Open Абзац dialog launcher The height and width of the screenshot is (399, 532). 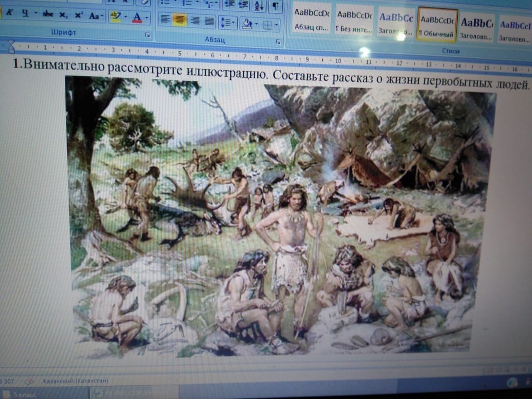[278, 42]
